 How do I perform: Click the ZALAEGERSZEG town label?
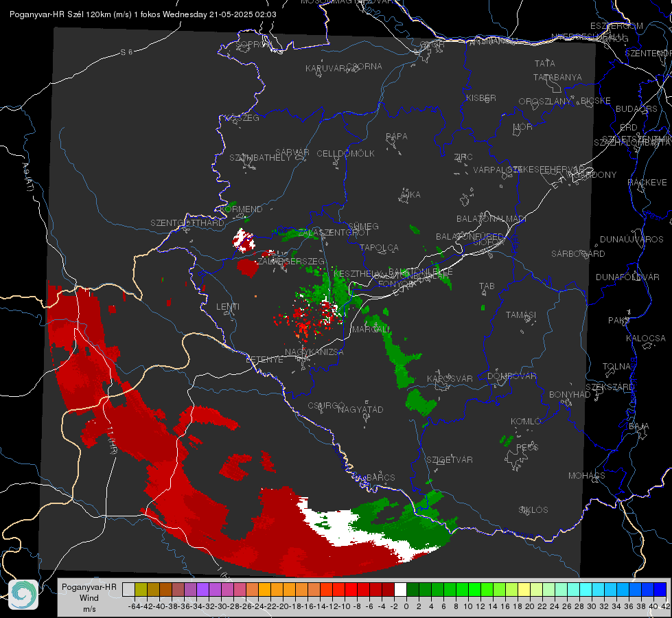pos(291,261)
